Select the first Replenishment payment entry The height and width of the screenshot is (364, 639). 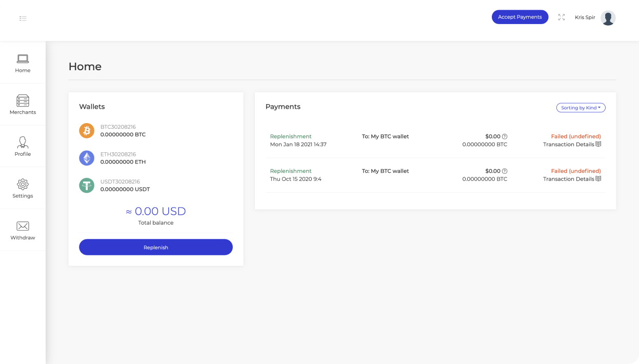[435, 140]
